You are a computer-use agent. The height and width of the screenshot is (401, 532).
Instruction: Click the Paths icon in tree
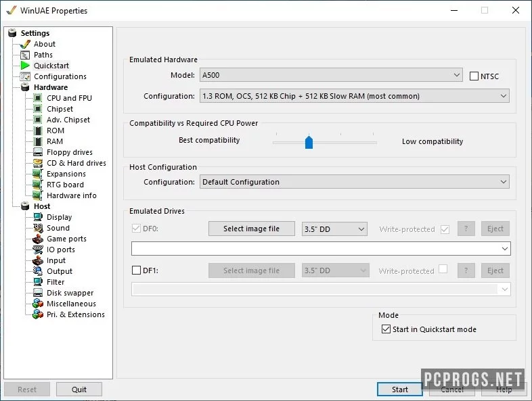25,55
